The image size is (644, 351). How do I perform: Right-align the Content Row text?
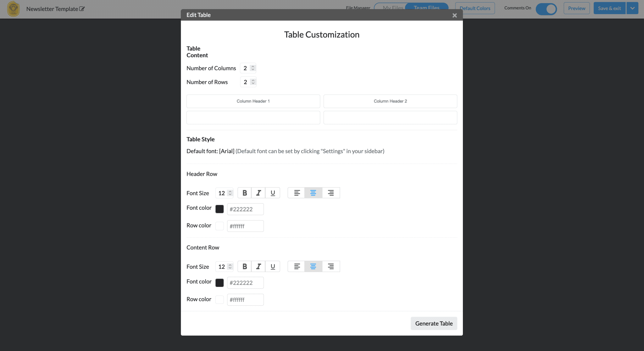pyautogui.click(x=331, y=266)
